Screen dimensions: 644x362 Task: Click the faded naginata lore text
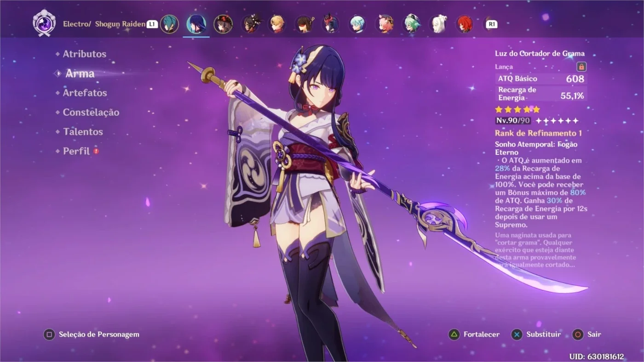click(x=535, y=250)
